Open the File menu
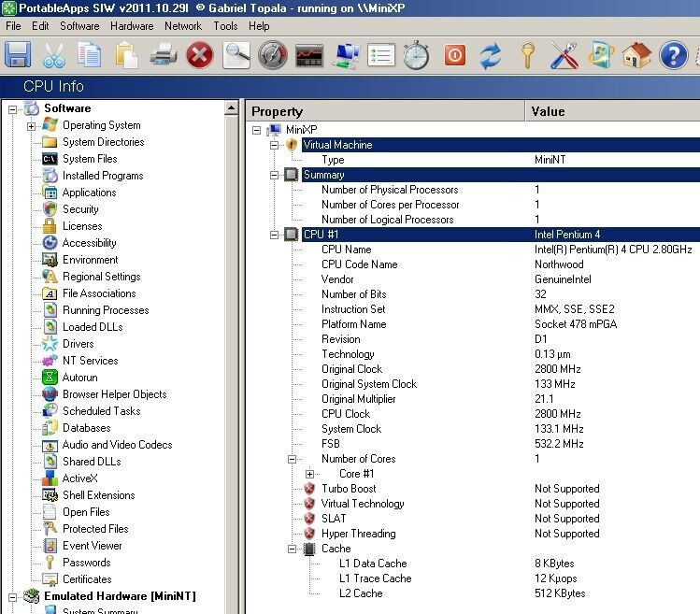This screenshot has width=700, height=614. 13,26
